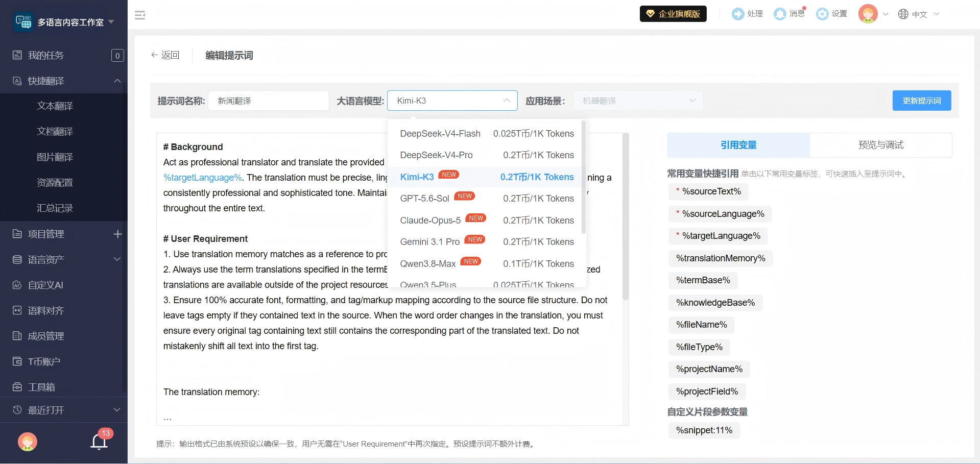This screenshot has width=980, height=464.
Task: Click the model dropdown list scrollbar
Action: (x=583, y=177)
